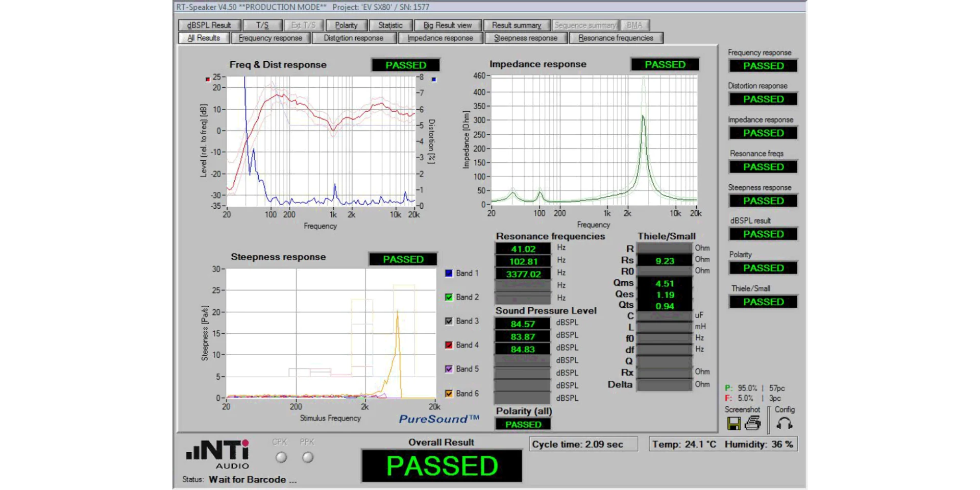
Task: Click the PPK indicator light
Action: (x=308, y=457)
